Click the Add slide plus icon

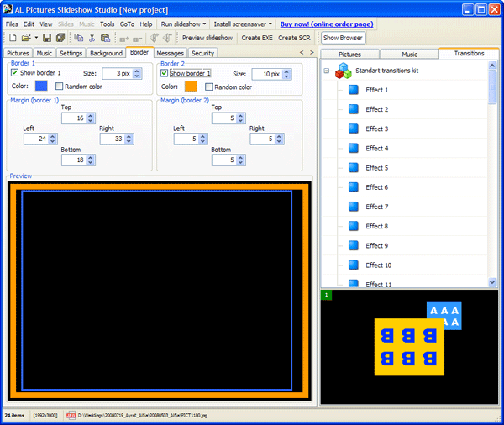124,39
